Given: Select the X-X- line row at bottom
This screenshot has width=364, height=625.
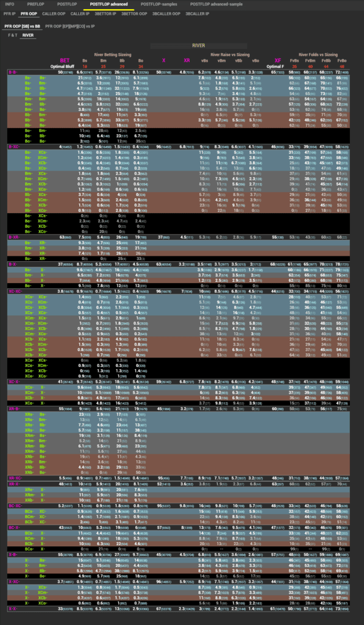Looking at the screenshot, I should coord(13,609).
